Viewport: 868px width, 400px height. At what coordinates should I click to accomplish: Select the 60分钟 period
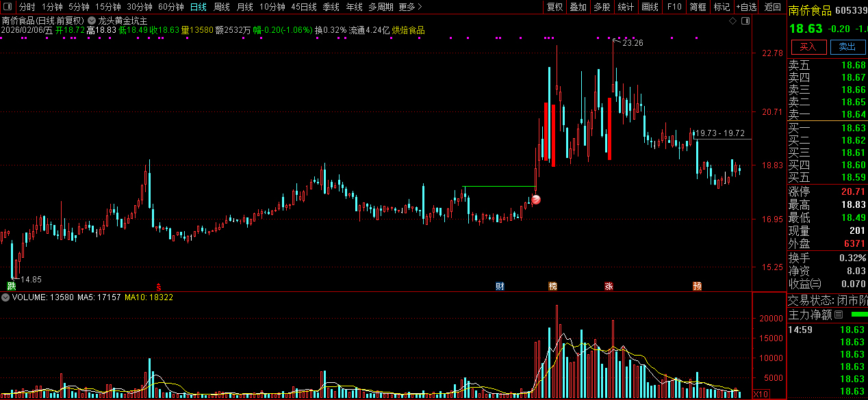pos(170,7)
